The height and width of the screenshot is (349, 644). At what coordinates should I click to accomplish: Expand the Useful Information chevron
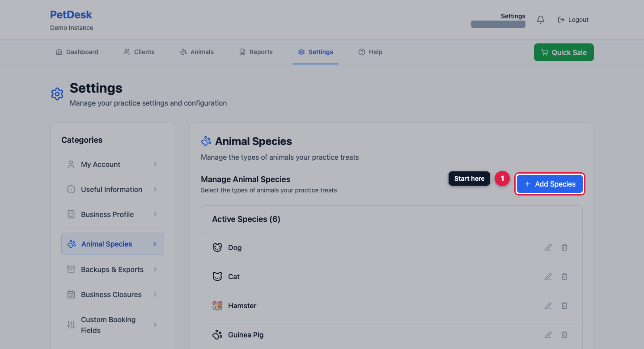[x=155, y=189]
